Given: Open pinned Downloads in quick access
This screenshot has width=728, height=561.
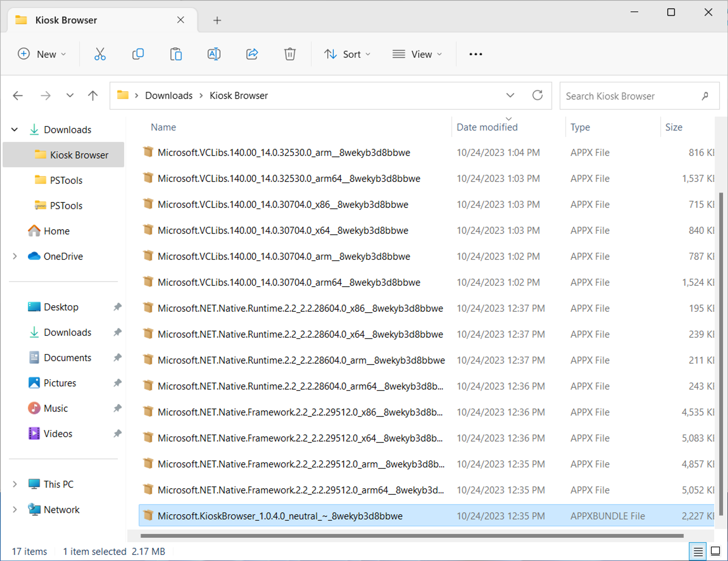Looking at the screenshot, I should pyautogui.click(x=60, y=332).
